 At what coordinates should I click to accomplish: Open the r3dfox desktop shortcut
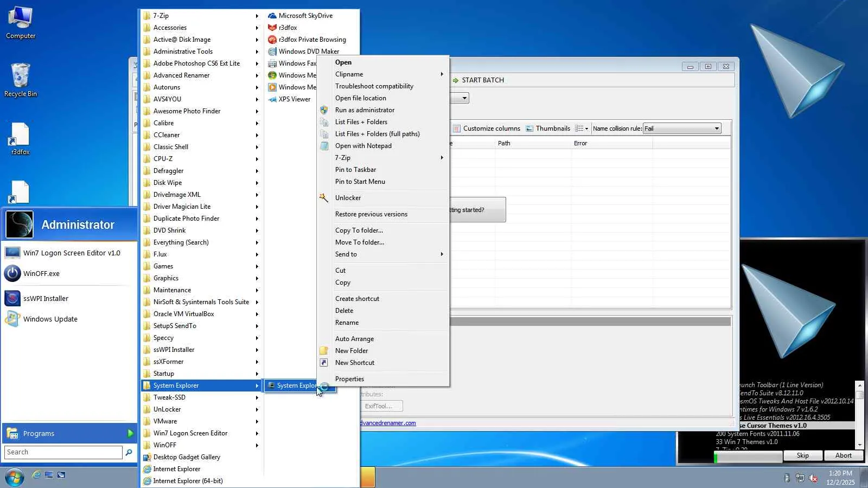click(21, 139)
